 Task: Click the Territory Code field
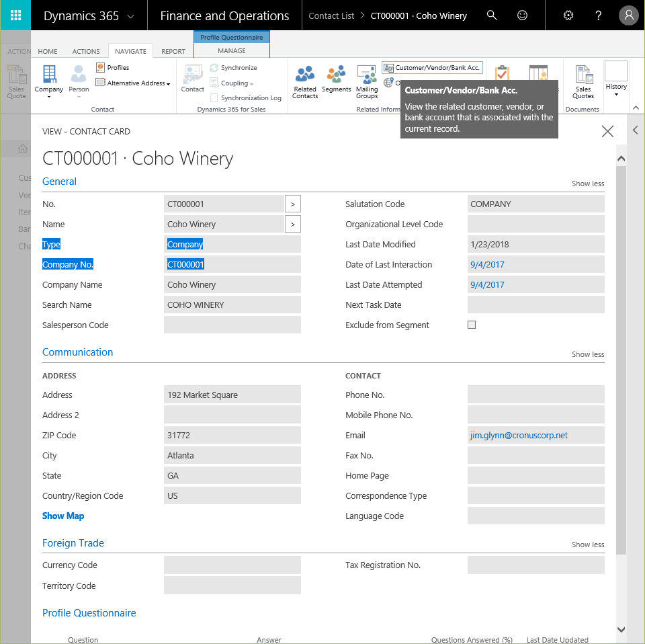coord(232,585)
